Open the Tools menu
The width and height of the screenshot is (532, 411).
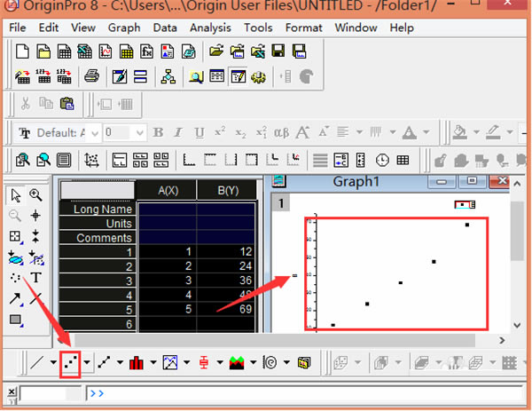tap(258, 28)
